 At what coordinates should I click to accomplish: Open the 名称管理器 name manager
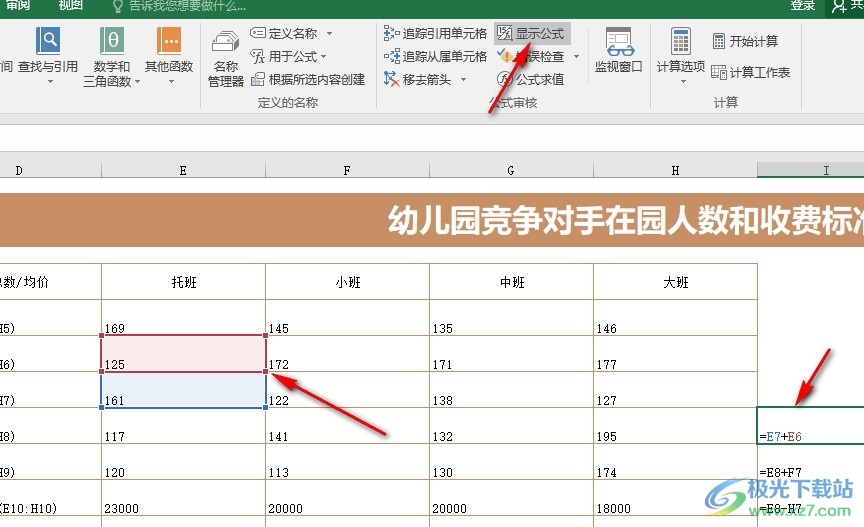[x=226, y=59]
